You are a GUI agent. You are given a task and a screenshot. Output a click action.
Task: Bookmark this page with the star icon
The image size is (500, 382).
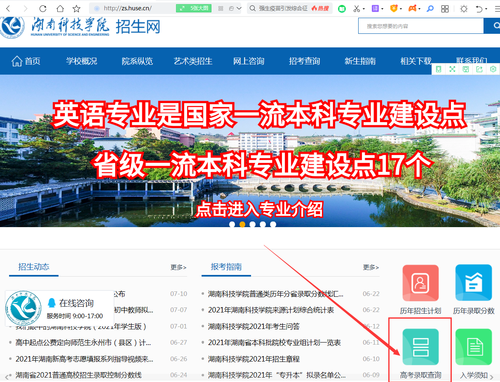pyautogui.click(x=77, y=8)
